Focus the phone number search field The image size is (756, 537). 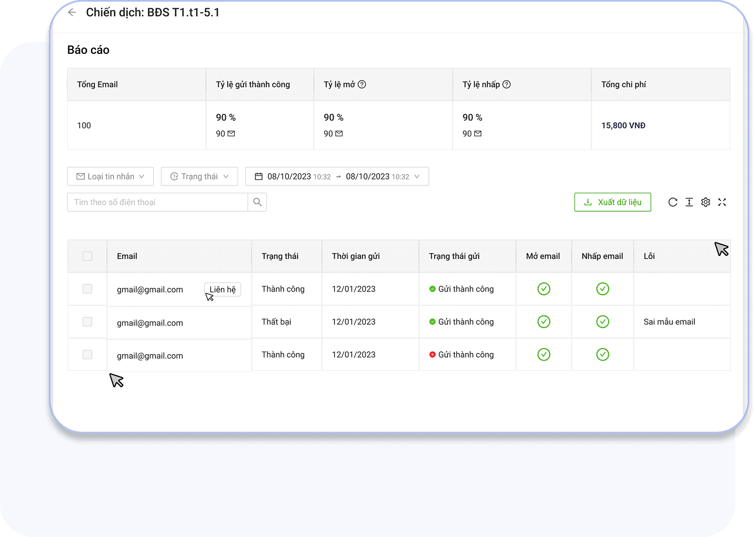click(158, 202)
